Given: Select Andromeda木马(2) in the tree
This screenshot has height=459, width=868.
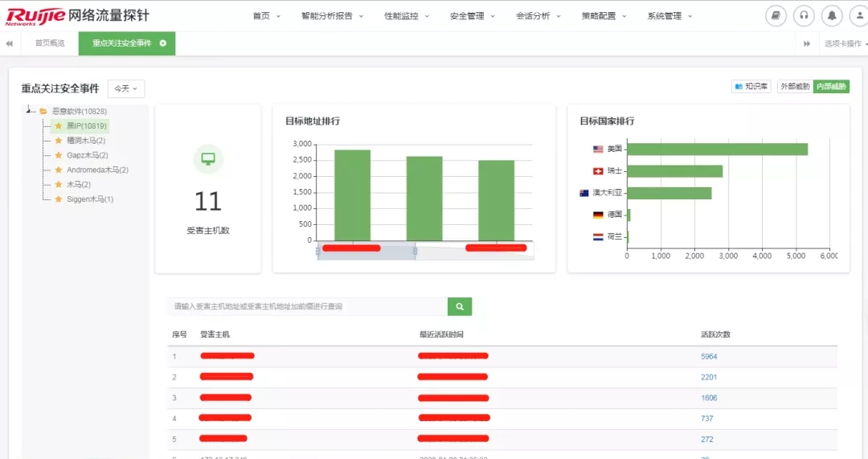Looking at the screenshot, I should click(x=97, y=170).
